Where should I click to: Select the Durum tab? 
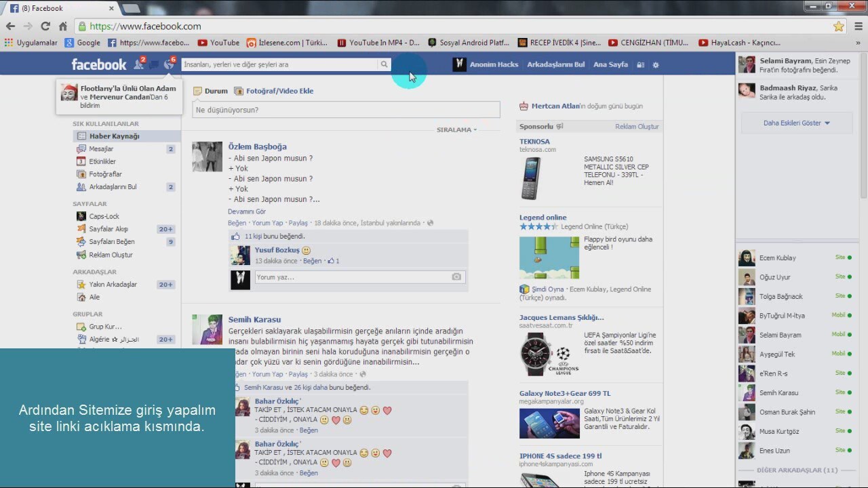pos(210,91)
